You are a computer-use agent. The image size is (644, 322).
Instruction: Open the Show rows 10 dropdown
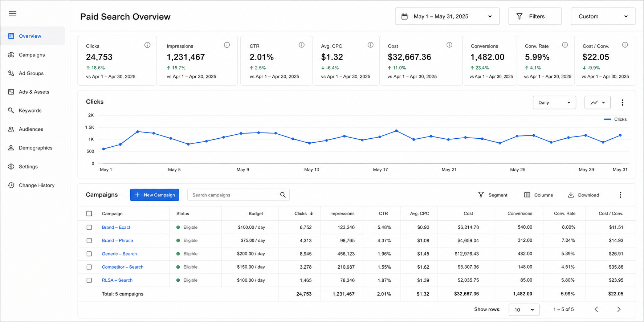[x=524, y=310]
